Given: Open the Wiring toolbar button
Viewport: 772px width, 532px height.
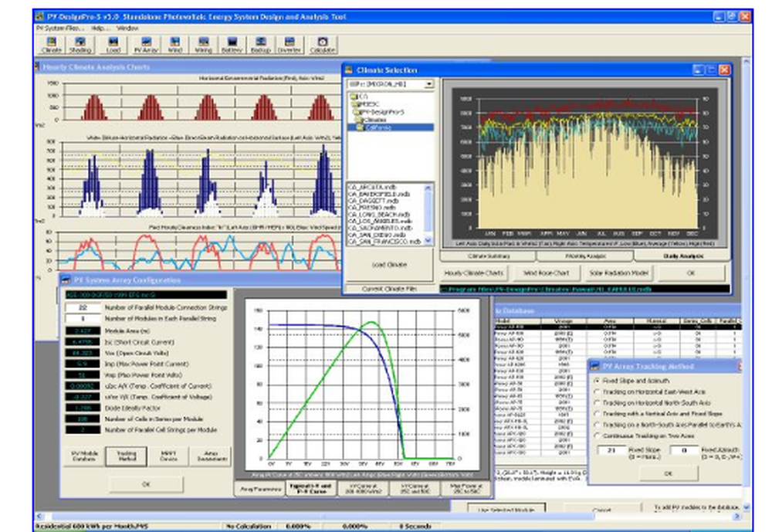Looking at the screenshot, I should (x=203, y=44).
